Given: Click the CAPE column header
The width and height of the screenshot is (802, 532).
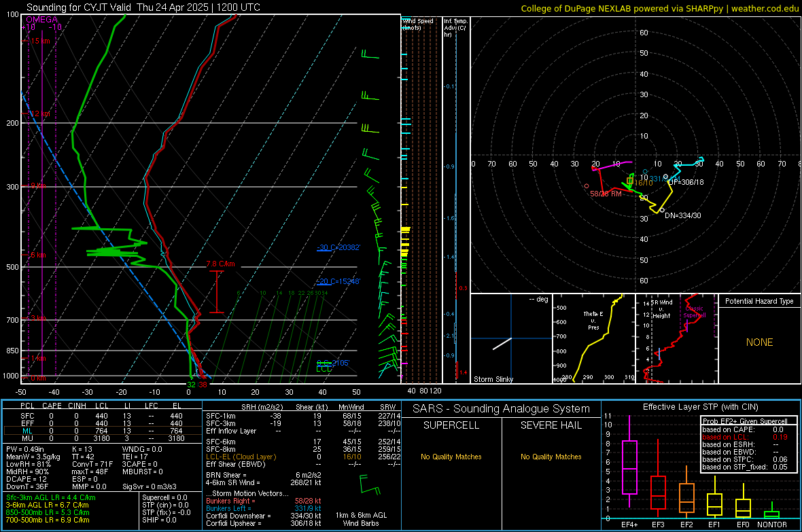Looking at the screenshot, I should (x=52, y=406).
